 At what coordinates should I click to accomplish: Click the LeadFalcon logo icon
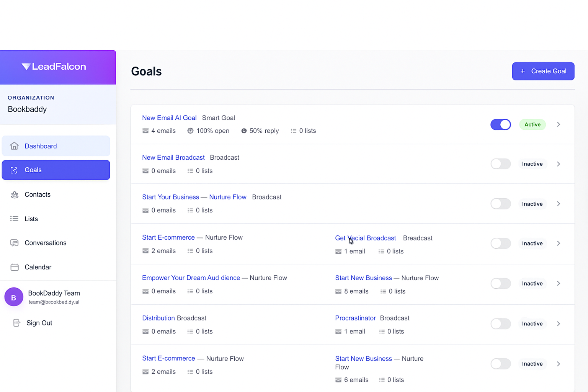(x=26, y=67)
